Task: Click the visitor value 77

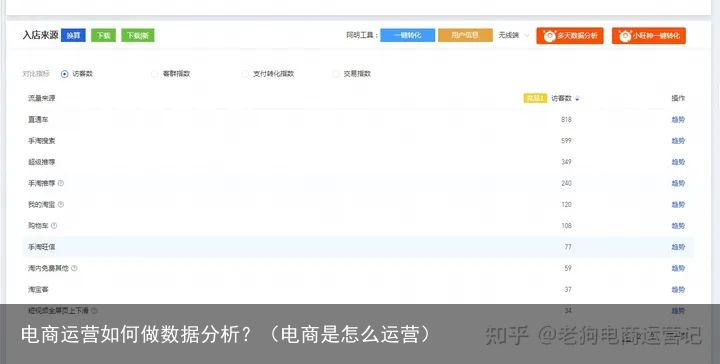Action: point(568,247)
